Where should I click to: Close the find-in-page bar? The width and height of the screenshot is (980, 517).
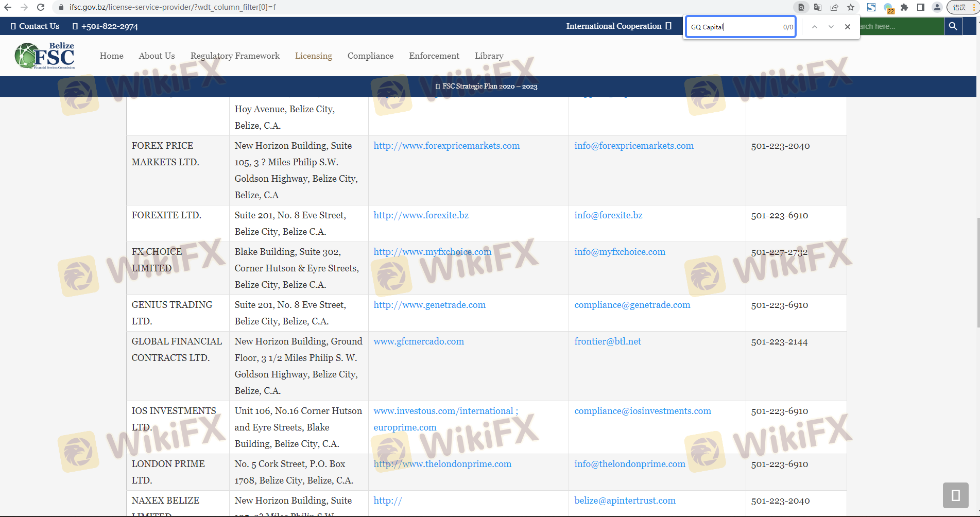click(848, 27)
